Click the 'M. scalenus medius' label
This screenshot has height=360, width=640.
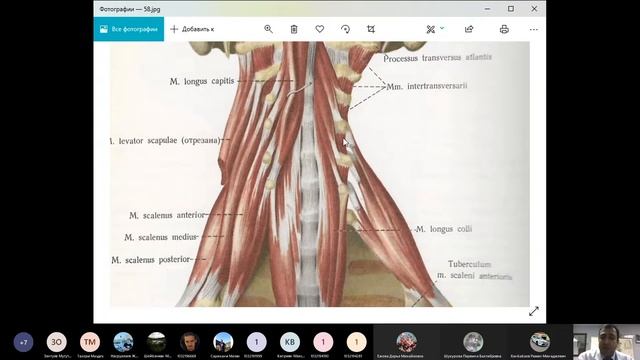[x=161, y=237]
